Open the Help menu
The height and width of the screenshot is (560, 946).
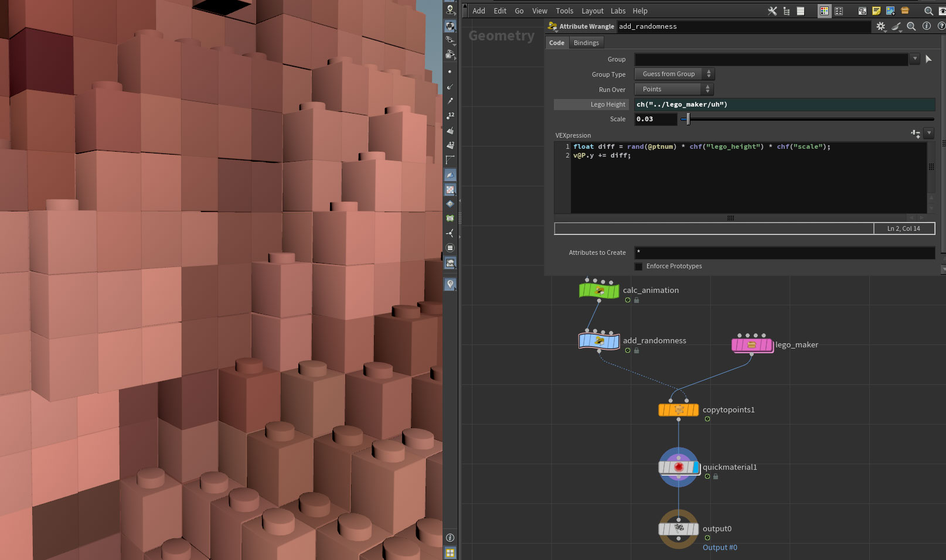click(x=640, y=11)
